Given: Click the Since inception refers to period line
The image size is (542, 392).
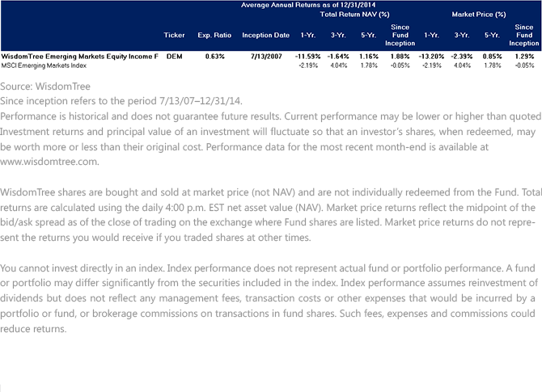Looking at the screenshot, I should coord(121,101).
